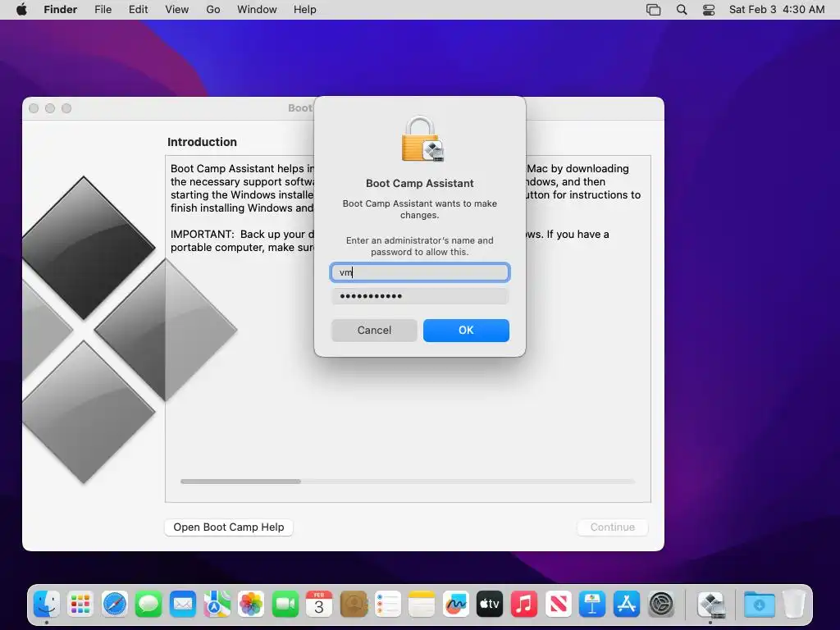Viewport: 840px width, 630px height.
Task: Close the Boot Camp Assistant window
Action: coord(34,108)
